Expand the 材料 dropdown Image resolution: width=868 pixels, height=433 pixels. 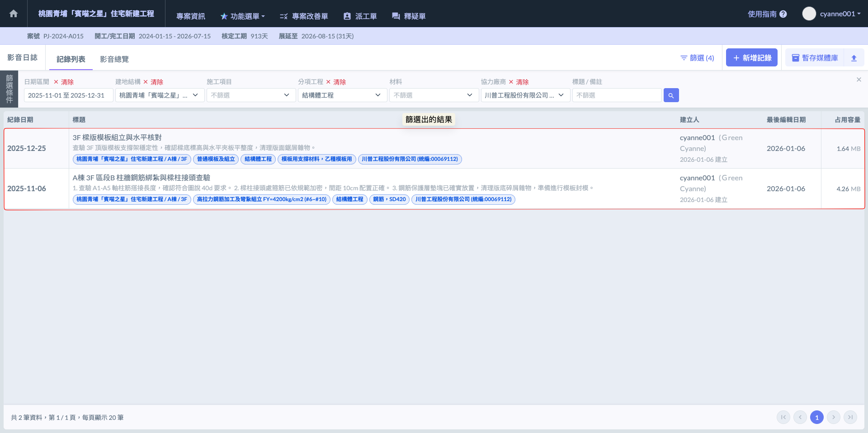coord(434,95)
